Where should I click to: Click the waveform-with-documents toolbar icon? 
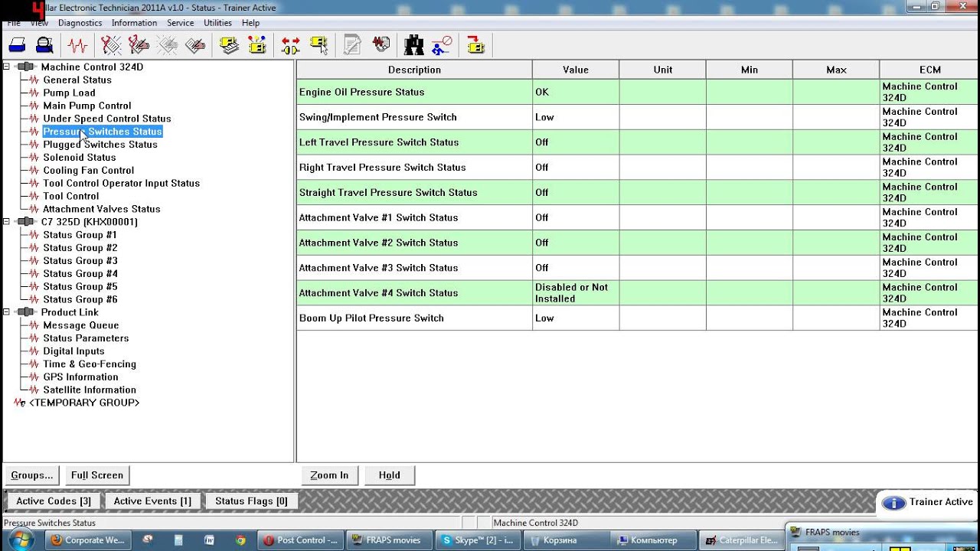[381, 45]
